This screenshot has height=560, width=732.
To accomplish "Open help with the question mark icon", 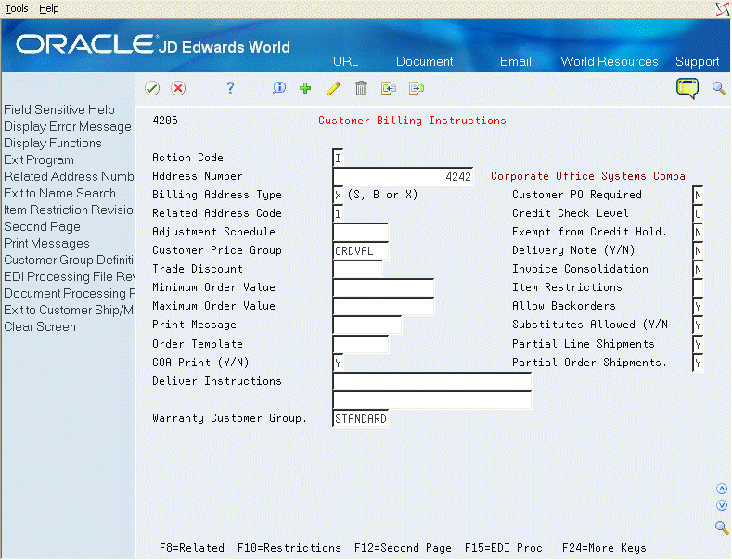I will coord(230,88).
